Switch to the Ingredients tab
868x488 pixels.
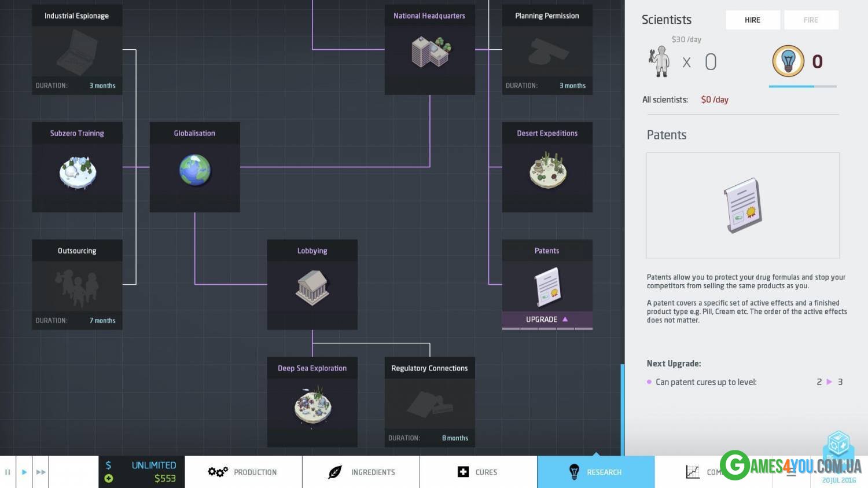(361, 472)
